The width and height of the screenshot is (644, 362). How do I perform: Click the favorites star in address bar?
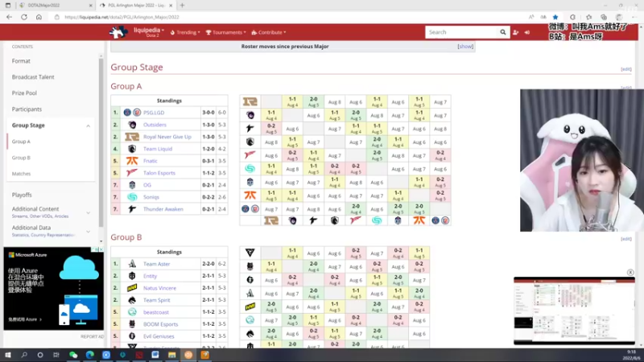[555, 17]
